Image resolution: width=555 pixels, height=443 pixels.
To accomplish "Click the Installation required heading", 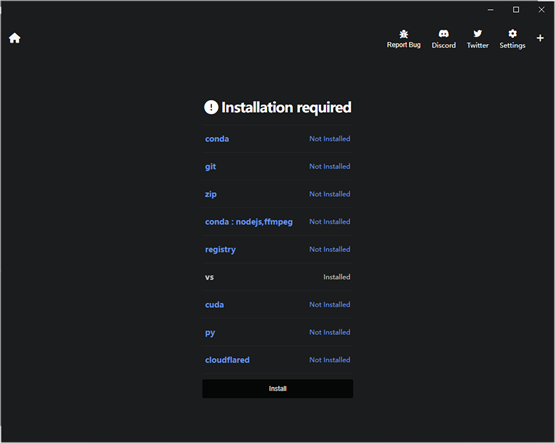I will 286,108.
